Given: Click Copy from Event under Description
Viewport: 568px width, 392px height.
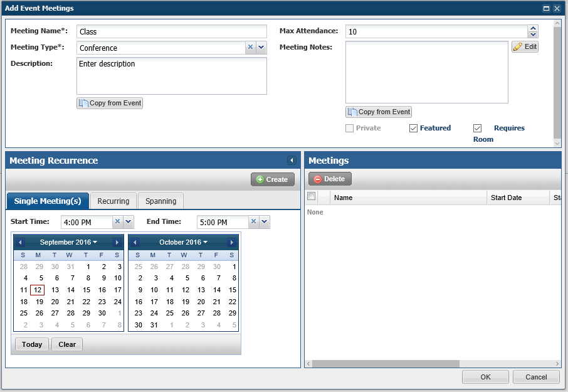Looking at the screenshot, I should pos(110,103).
